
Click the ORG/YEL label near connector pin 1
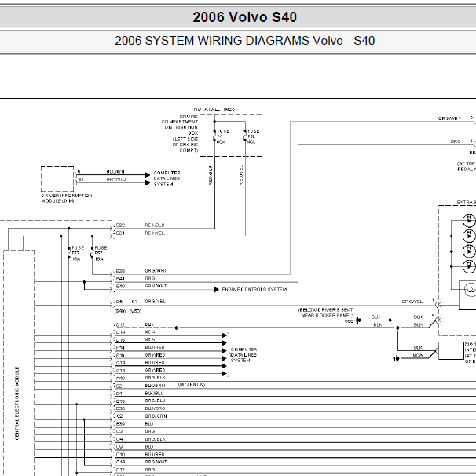pyautogui.click(x=412, y=302)
